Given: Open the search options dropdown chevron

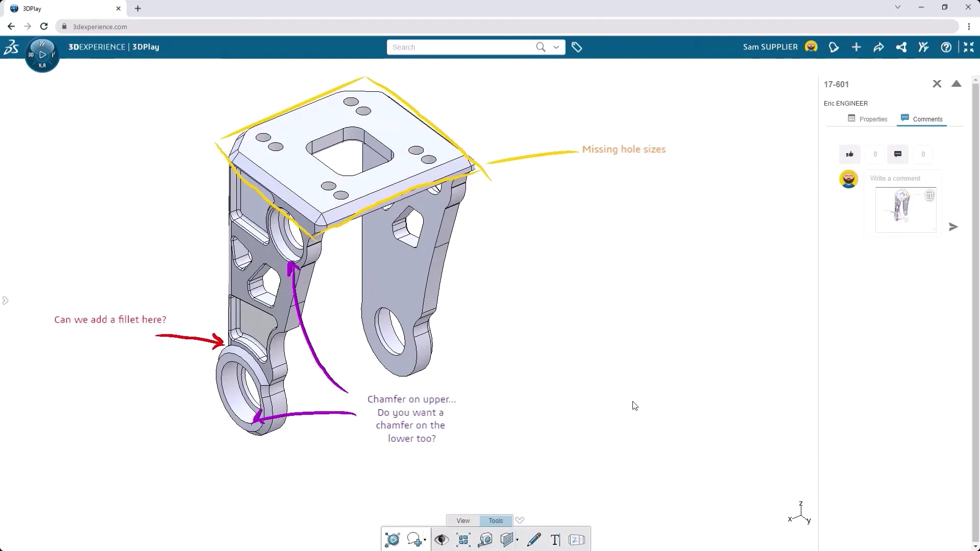Looking at the screenshot, I should [x=556, y=47].
